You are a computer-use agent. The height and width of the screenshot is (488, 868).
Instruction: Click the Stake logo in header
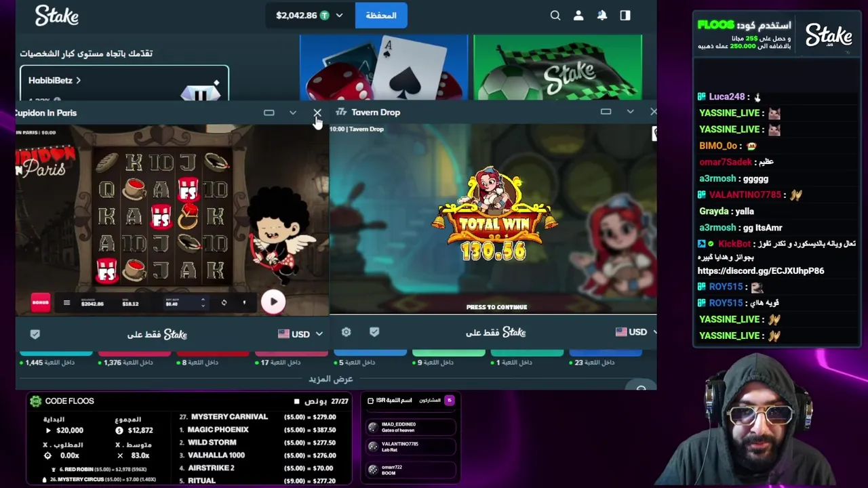pos(57,15)
